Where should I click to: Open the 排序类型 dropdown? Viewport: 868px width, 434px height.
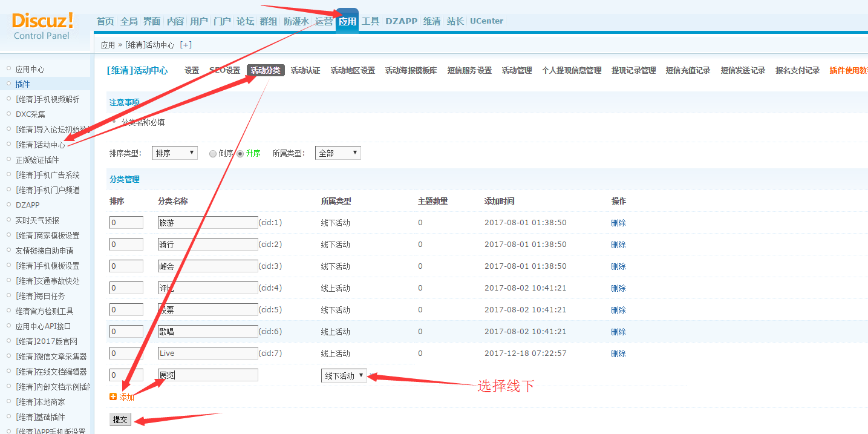(x=175, y=153)
